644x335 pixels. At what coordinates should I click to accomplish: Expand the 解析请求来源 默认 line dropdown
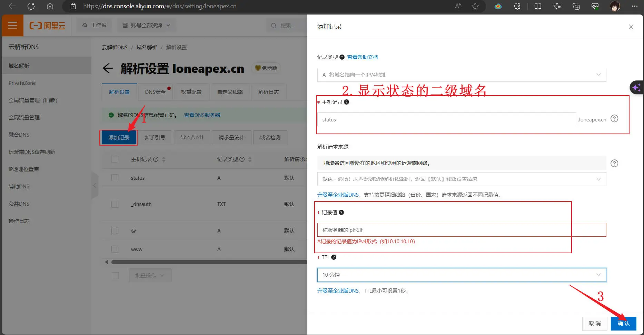click(x=461, y=179)
